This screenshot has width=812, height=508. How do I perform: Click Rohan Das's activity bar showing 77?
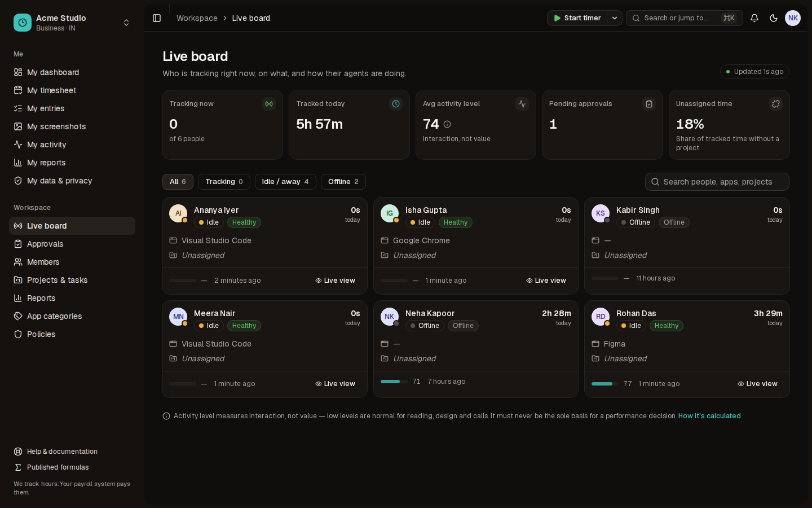[605, 384]
